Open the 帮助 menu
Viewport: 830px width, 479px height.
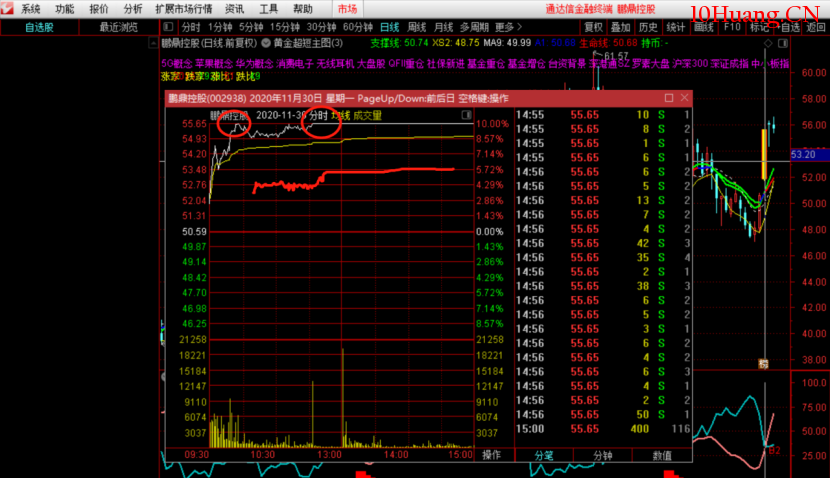point(303,9)
